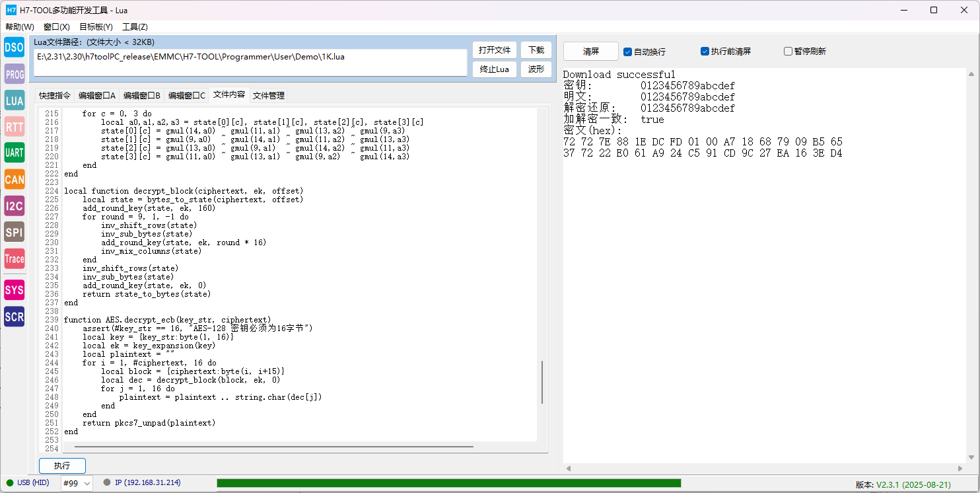Enable the 暂停刷新 checkbox
This screenshot has width=980, height=493.
[x=788, y=52]
